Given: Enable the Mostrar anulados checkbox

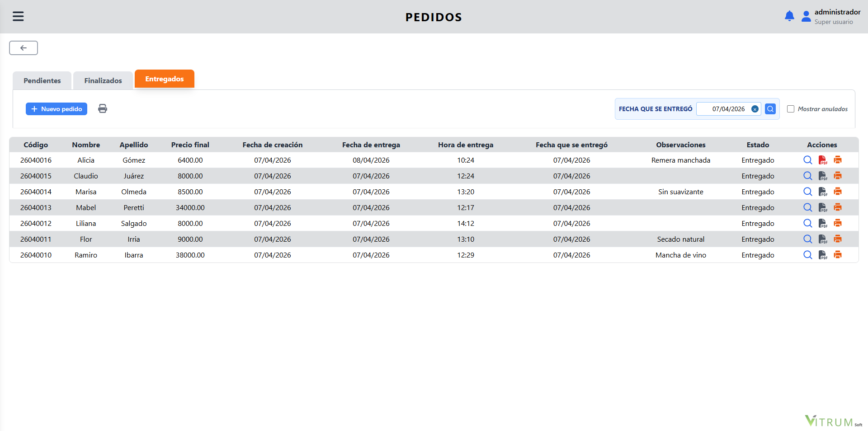Looking at the screenshot, I should 791,109.
